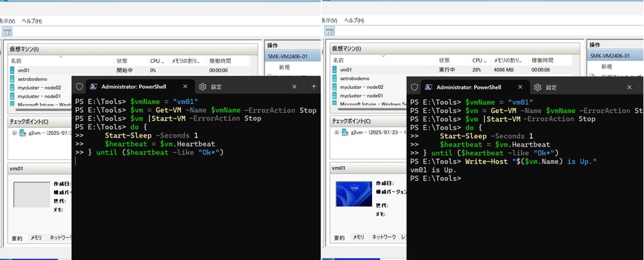Click 26% CPU usage cell of vm01
The image size is (644, 260).
point(476,70)
